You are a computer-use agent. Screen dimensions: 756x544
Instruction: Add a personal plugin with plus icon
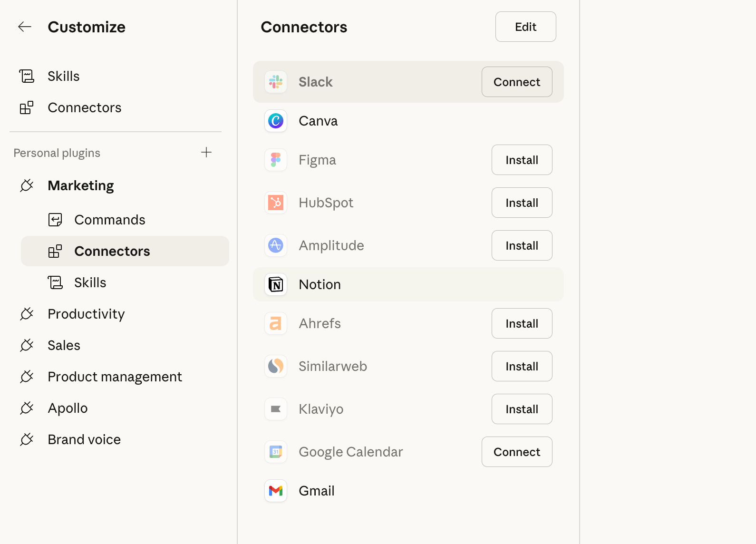(206, 152)
